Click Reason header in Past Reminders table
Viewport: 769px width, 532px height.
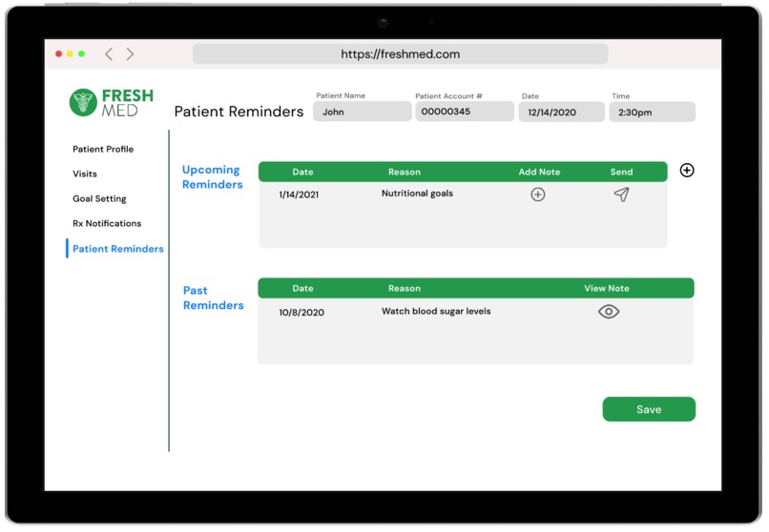click(x=405, y=289)
